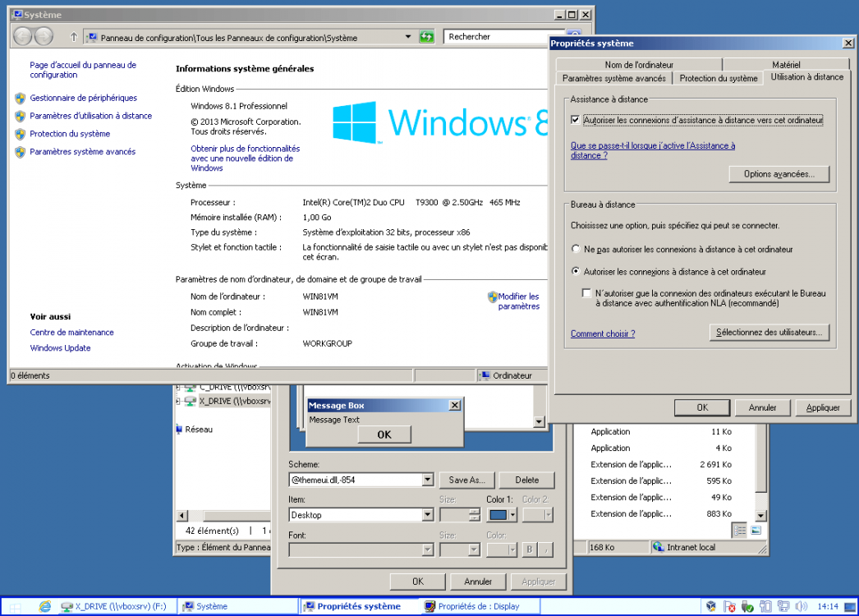Image resolution: width=859 pixels, height=616 pixels.
Task: Open Internet Explorer from the taskbar
Action: pyautogui.click(x=44, y=607)
